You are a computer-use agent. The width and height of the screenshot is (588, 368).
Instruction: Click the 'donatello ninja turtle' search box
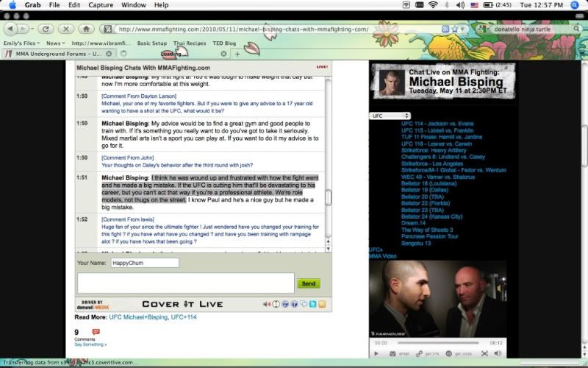(x=531, y=29)
